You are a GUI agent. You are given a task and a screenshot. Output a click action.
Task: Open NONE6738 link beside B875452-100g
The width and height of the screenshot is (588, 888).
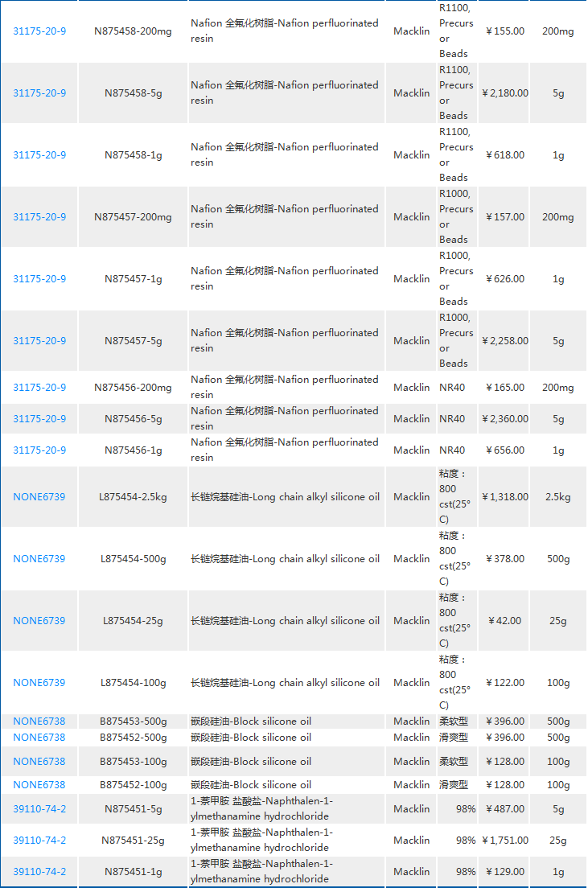pyautogui.click(x=39, y=785)
